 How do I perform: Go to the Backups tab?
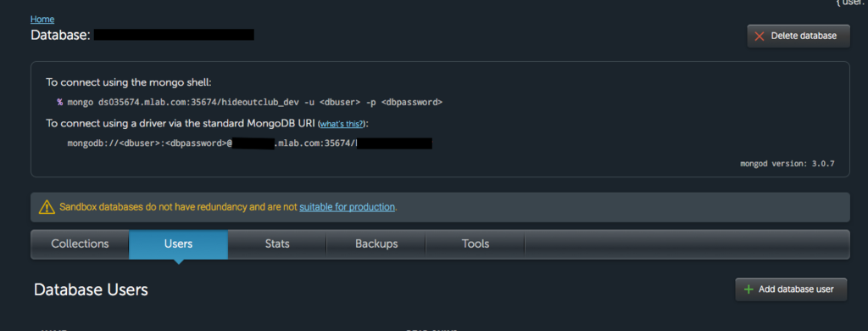click(376, 244)
